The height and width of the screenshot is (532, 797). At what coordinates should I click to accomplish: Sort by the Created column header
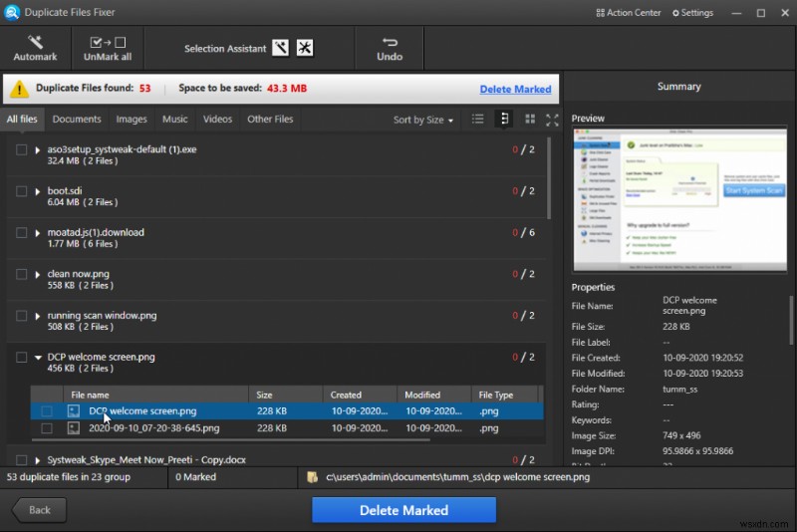pos(360,395)
